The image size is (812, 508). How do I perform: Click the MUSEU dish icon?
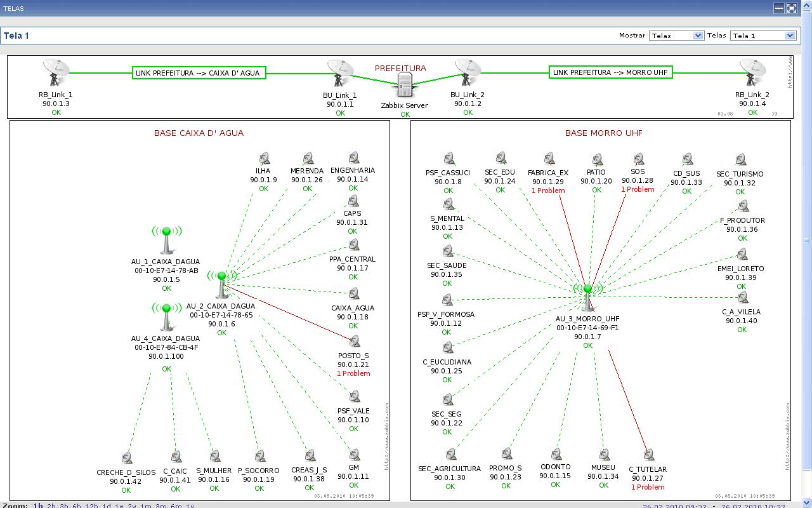pos(603,455)
